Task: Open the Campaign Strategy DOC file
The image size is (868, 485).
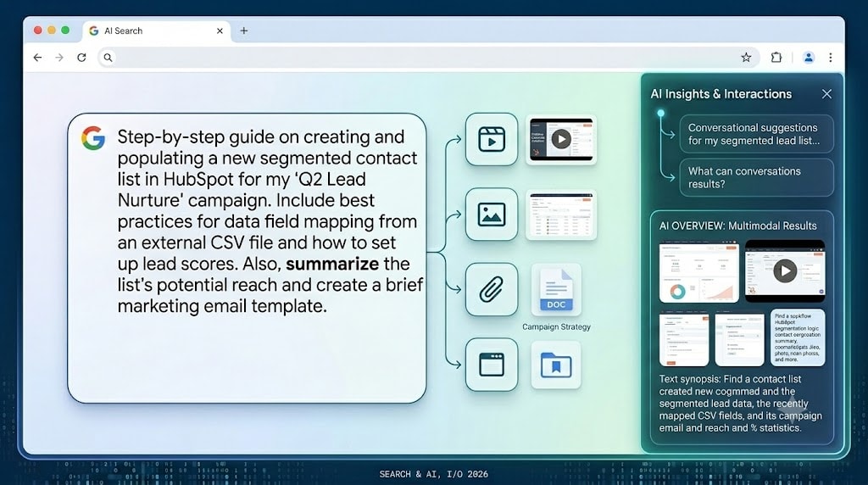Action: [x=556, y=290]
